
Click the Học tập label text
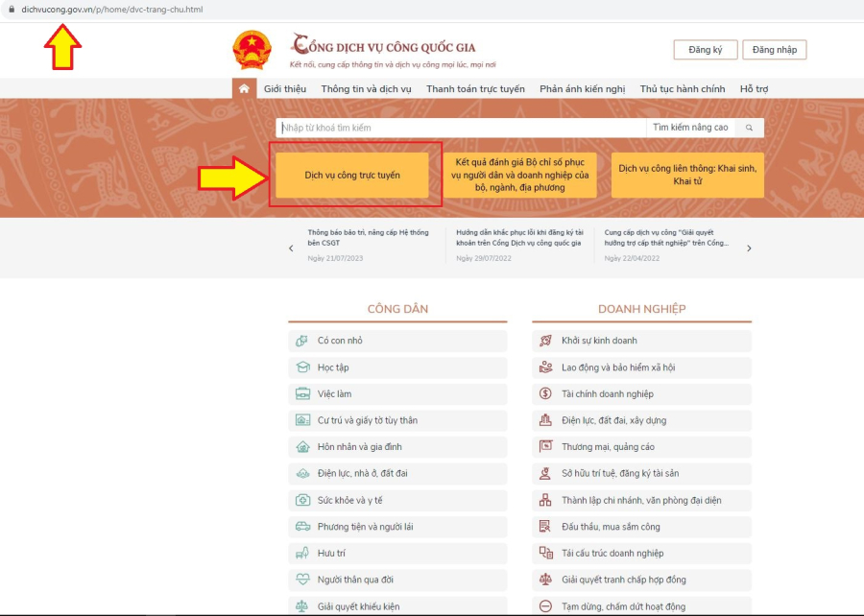[x=333, y=367]
